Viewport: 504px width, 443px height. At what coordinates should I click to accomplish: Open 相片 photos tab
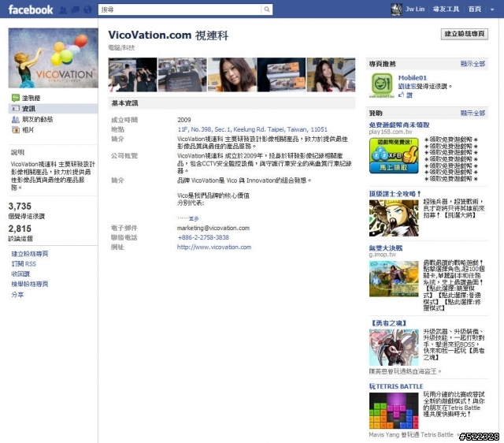coord(28,130)
